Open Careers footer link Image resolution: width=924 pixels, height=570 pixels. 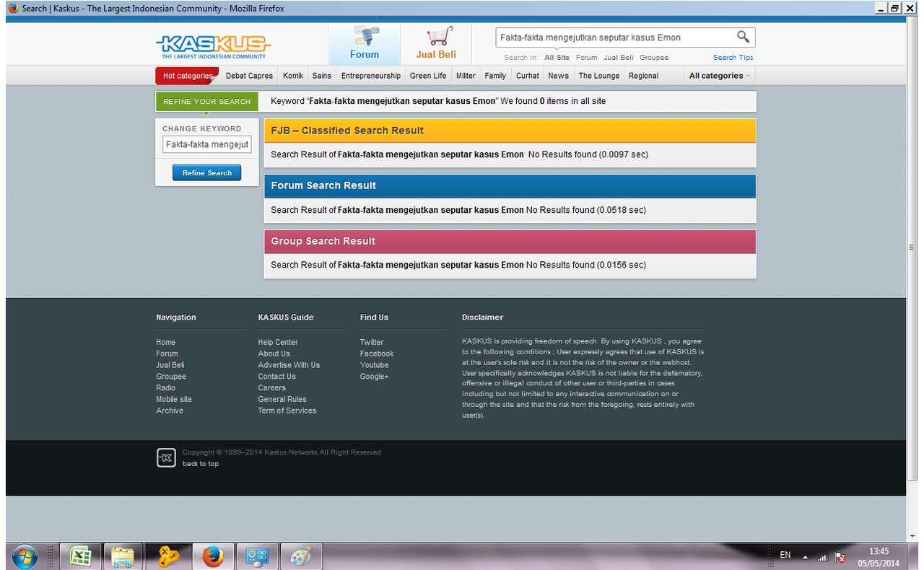272,388
